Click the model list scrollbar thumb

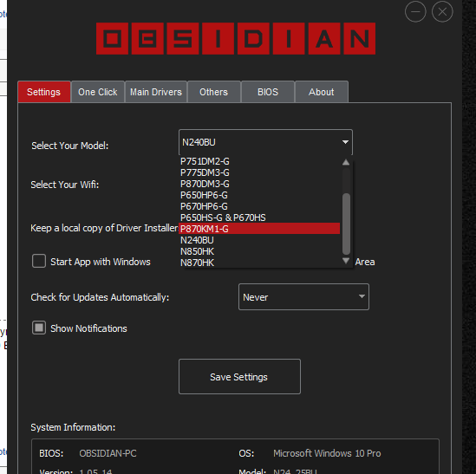[346, 224]
